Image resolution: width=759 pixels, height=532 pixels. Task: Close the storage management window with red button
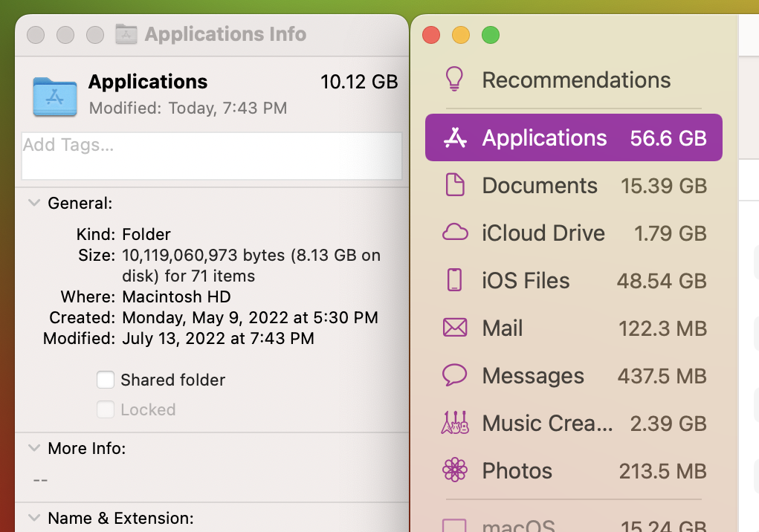tap(431, 35)
